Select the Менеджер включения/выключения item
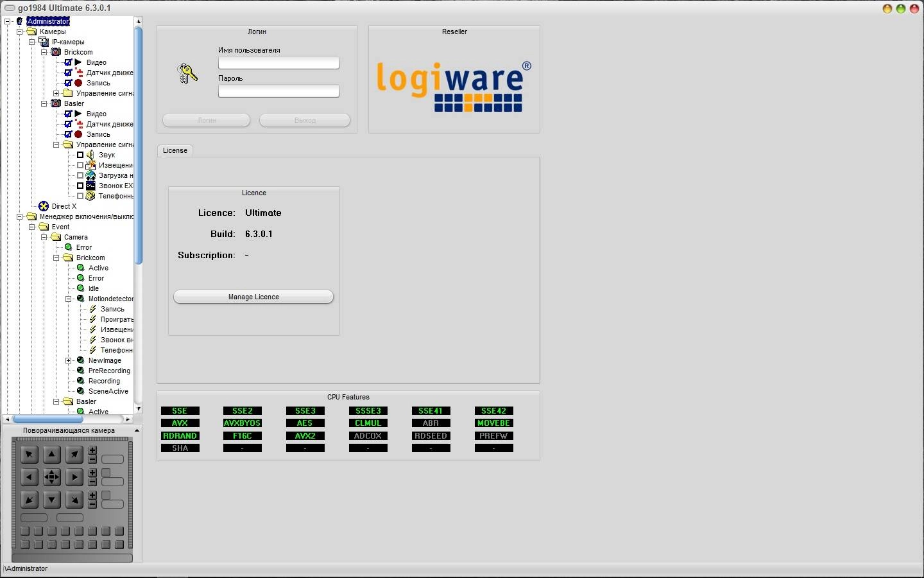 pos(87,216)
